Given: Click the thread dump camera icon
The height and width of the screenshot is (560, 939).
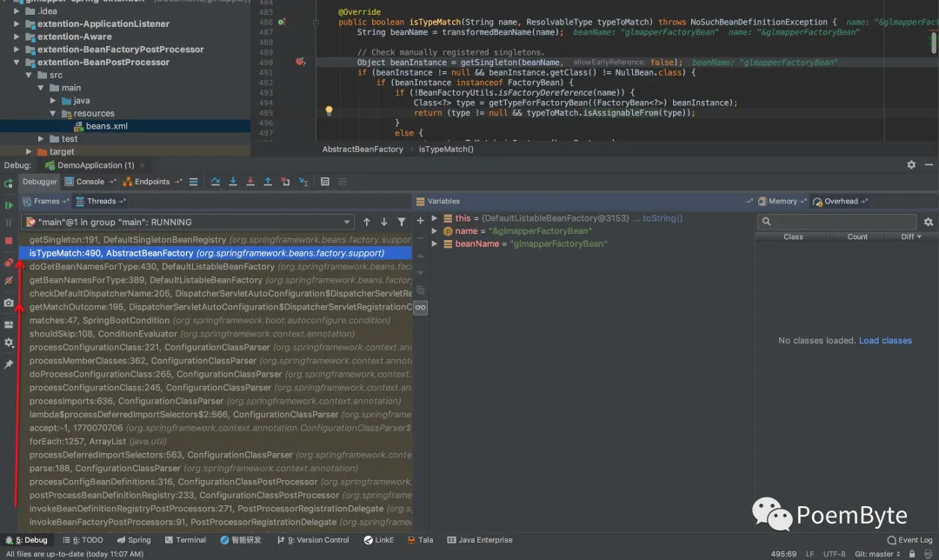Looking at the screenshot, I should click(9, 303).
